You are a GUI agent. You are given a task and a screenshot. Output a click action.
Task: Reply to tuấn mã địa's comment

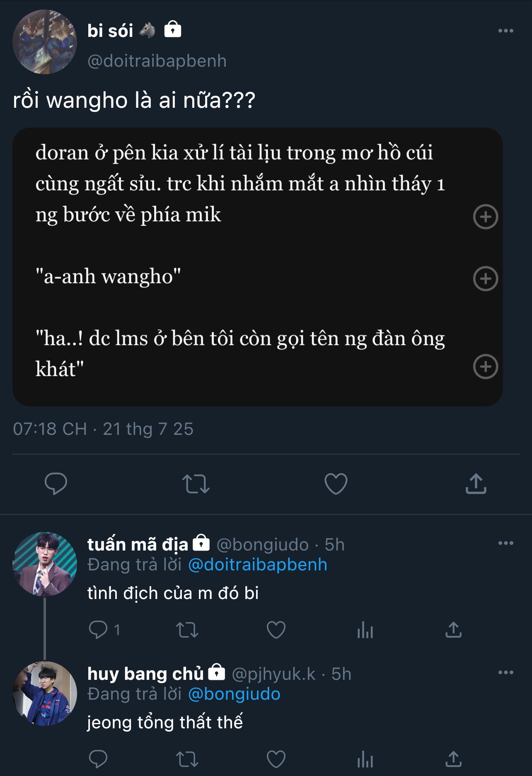coord(98,630)
